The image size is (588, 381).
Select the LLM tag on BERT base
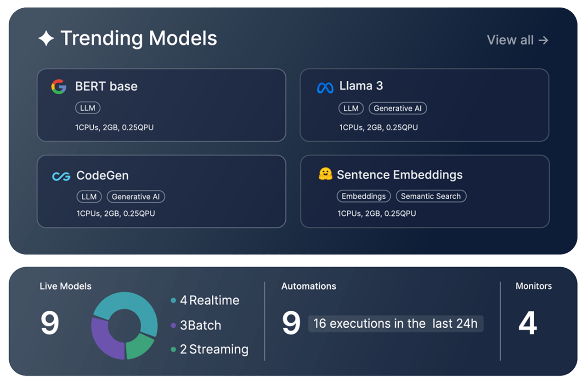(x=87, y=108)
